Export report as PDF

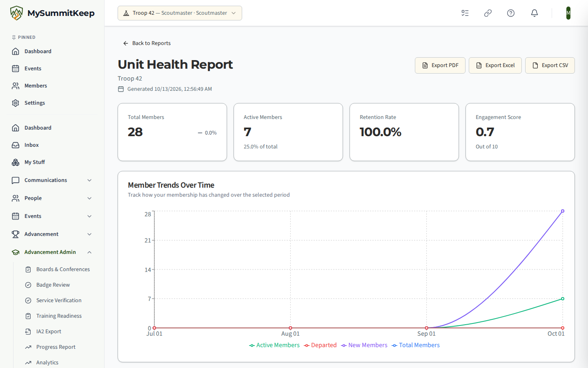[440, 65]
